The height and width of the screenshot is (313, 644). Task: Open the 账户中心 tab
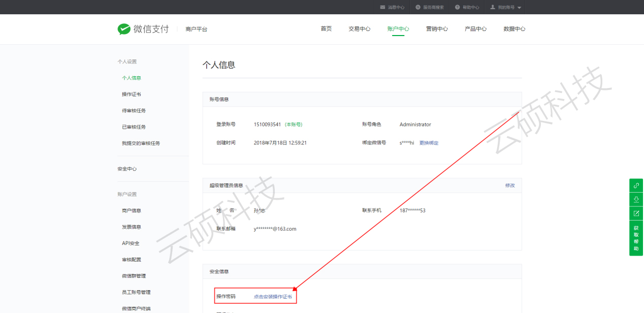click(x=398, y=29)
